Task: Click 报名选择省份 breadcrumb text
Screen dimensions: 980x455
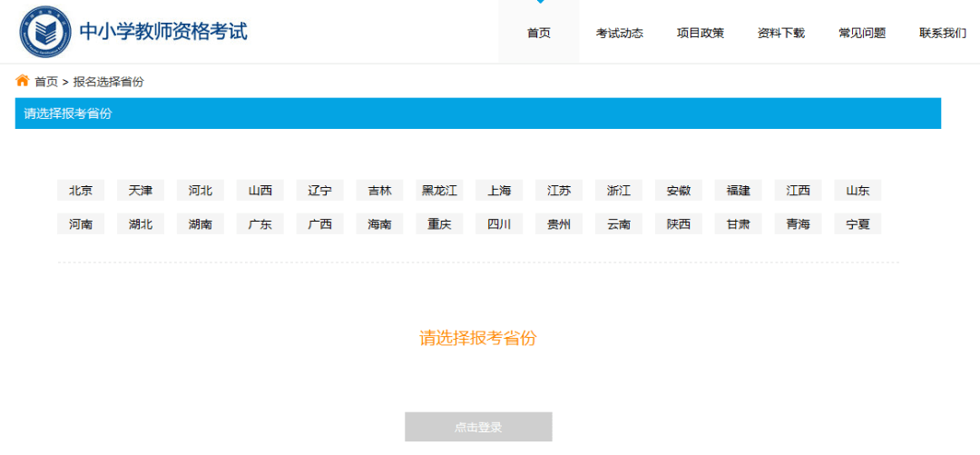Action: click(108, 82)
